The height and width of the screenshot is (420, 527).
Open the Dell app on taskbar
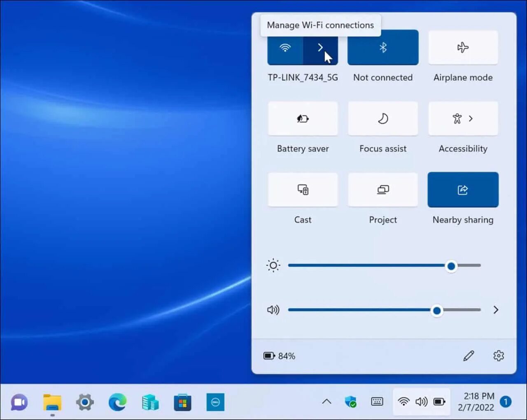tap(215, 402)
